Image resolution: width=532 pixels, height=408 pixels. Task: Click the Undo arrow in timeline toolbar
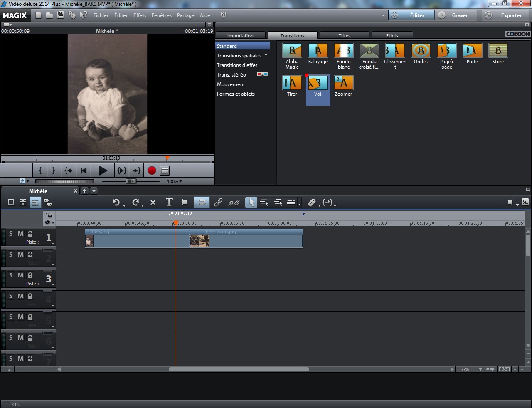[116, 203]
